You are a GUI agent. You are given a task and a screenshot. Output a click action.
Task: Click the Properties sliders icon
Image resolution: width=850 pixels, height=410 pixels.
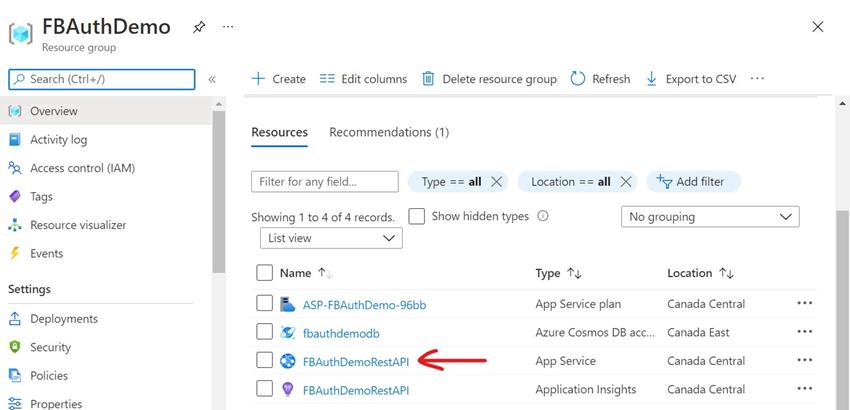(15, 403)
